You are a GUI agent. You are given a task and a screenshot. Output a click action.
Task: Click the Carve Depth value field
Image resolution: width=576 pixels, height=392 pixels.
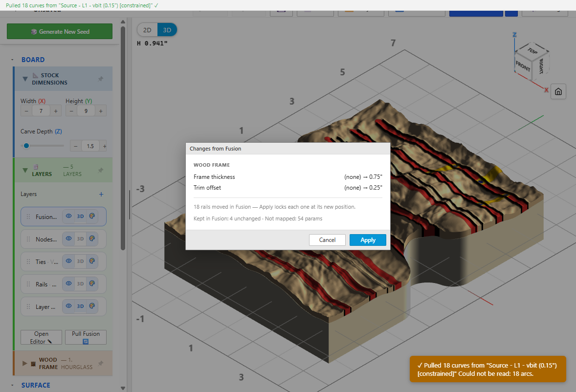[90, 146]
